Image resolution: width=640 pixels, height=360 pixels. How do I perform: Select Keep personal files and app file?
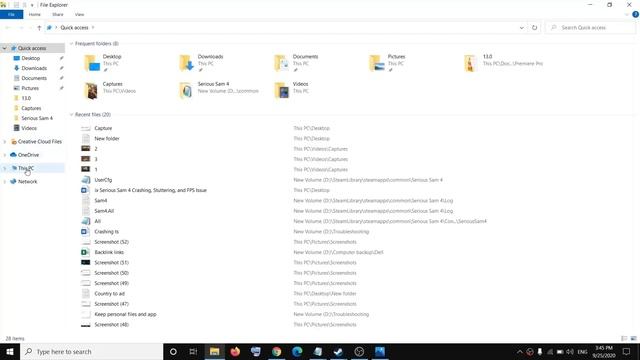tap(125, 314)
